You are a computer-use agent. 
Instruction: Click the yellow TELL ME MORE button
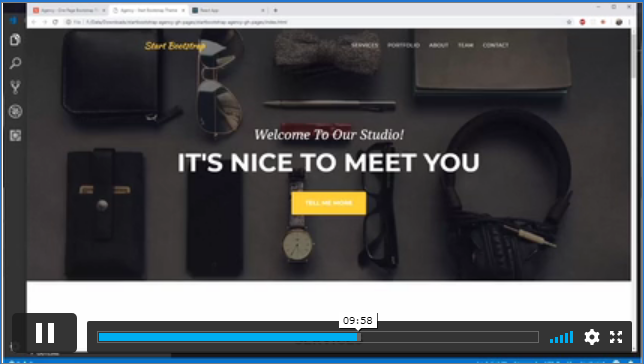pyautogui.click(x=329, y=203)
